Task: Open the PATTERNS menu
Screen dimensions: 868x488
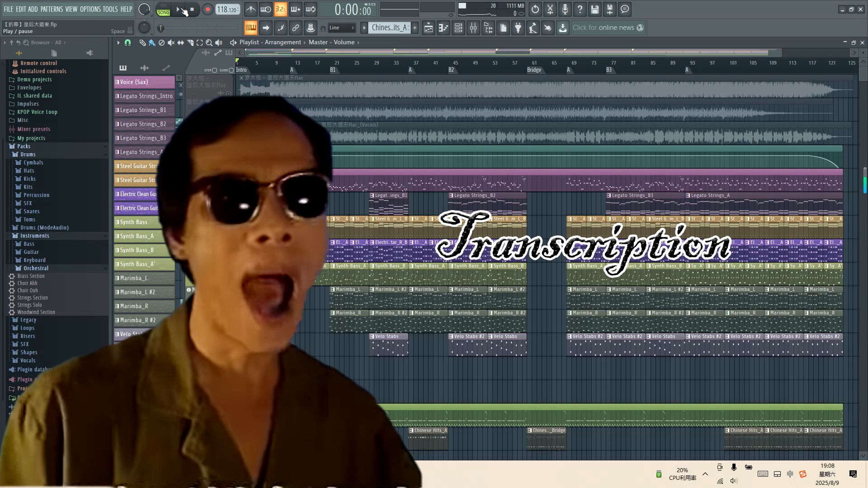Action: coord(52,9)
